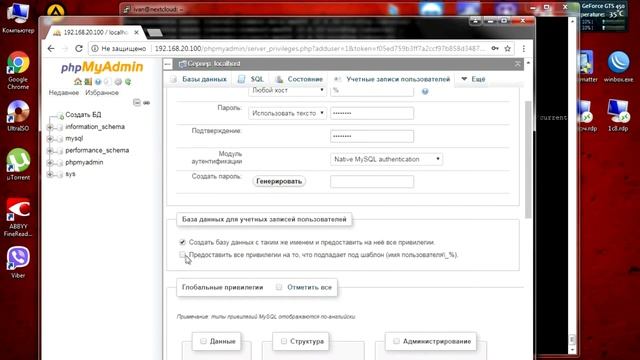640x360 pixels.
Task: Expand information_schema database tree node
Action: click(x=50, y=127)
